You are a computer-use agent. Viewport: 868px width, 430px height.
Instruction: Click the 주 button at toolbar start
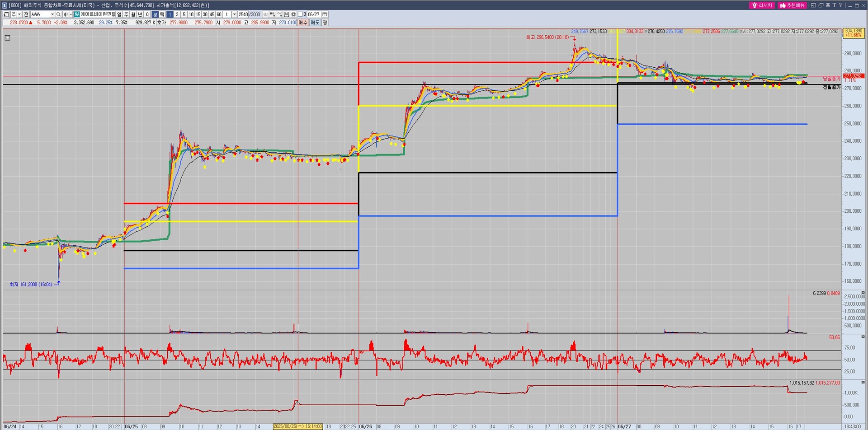(14, 14)
